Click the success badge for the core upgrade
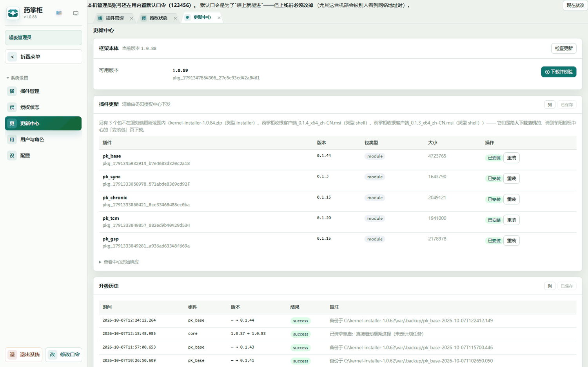Screen dimensions: 588x367 click(301, 334)
